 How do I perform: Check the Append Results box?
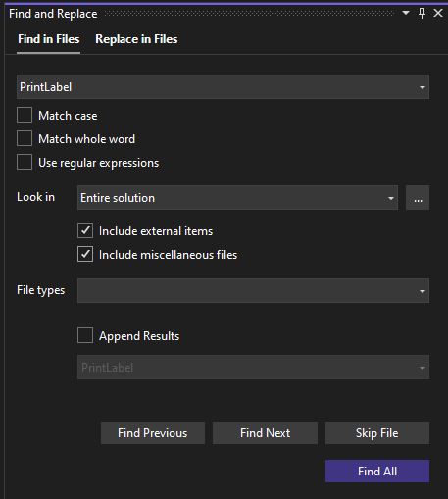[85, 335]
